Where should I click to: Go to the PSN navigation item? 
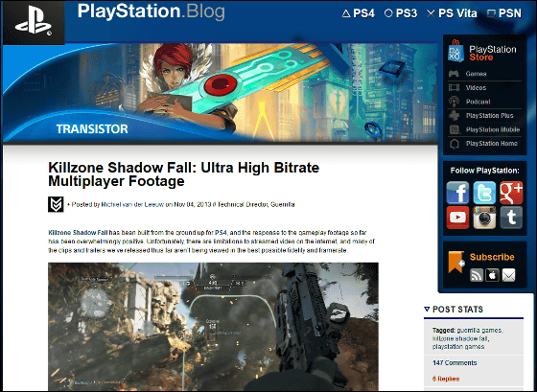pyautogui.click(x=504, y=13)
